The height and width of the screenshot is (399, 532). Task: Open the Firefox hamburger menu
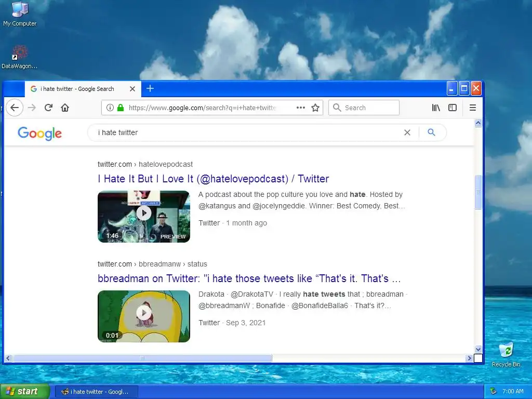473,108
